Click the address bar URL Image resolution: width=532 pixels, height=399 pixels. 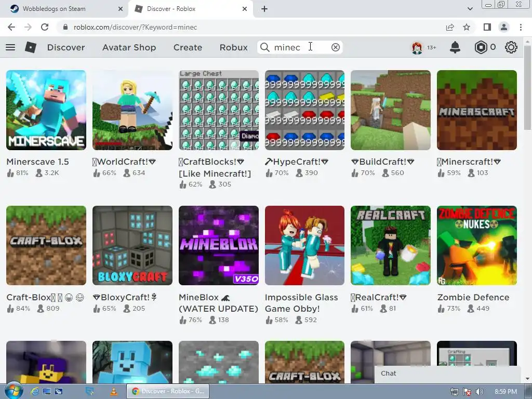(135, 27)
